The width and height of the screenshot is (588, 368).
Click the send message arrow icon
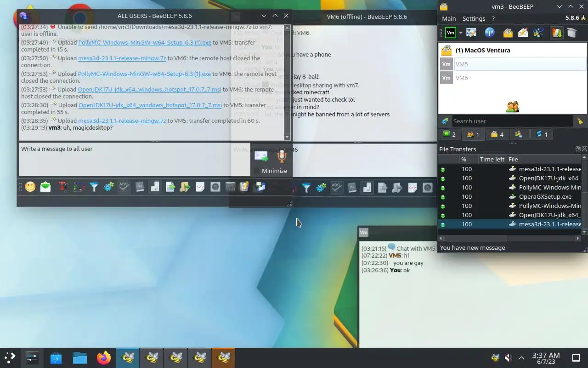[x=261, y=156]
